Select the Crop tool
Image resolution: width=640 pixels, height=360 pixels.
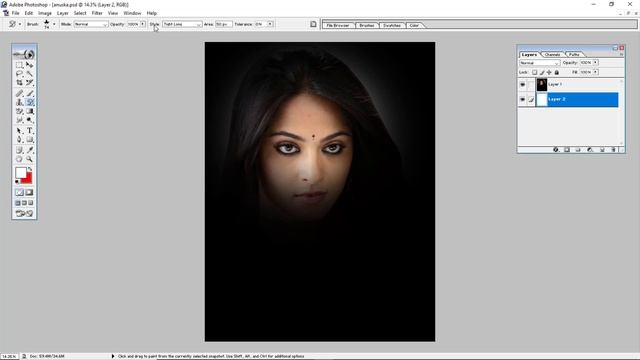click(x=19, y=82)
